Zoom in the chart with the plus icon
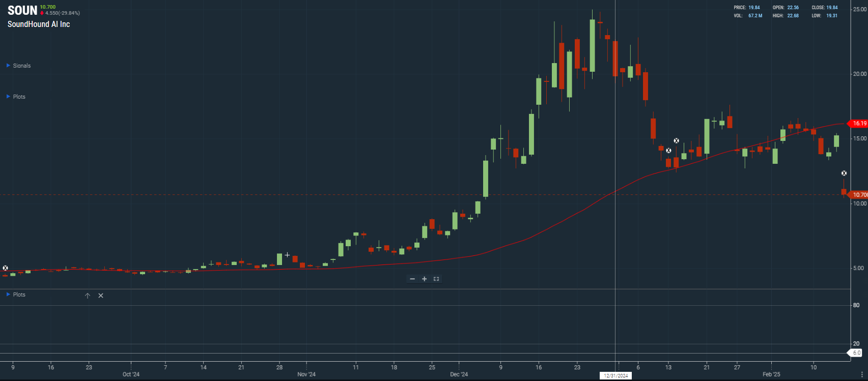Screen dimensions: 868x381 (425, 279)
